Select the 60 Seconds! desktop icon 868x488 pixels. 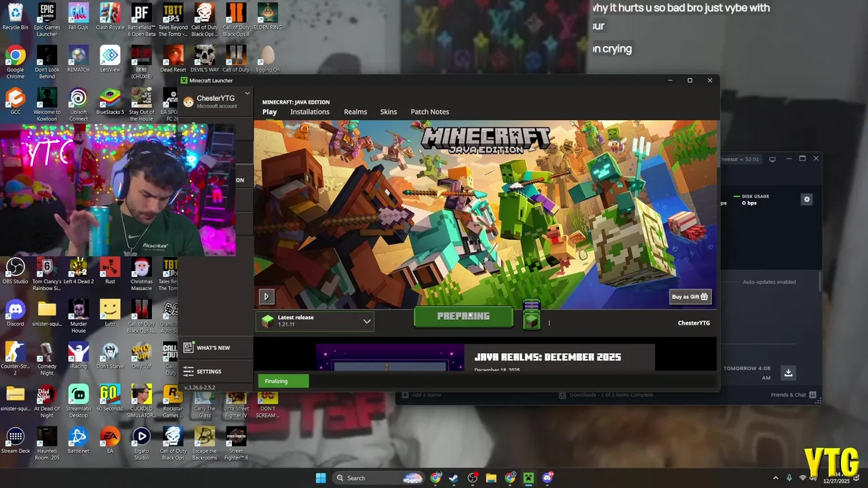110,398
